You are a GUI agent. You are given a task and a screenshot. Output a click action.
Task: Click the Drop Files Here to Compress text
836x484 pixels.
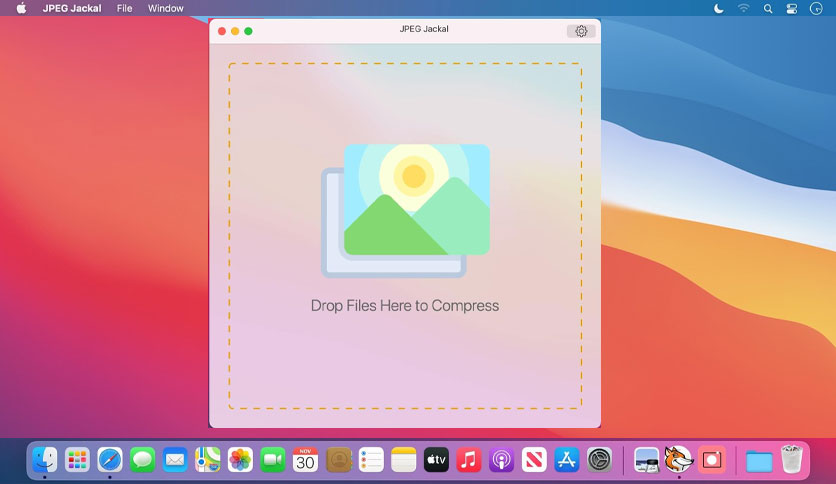click(x=405, y=306)
